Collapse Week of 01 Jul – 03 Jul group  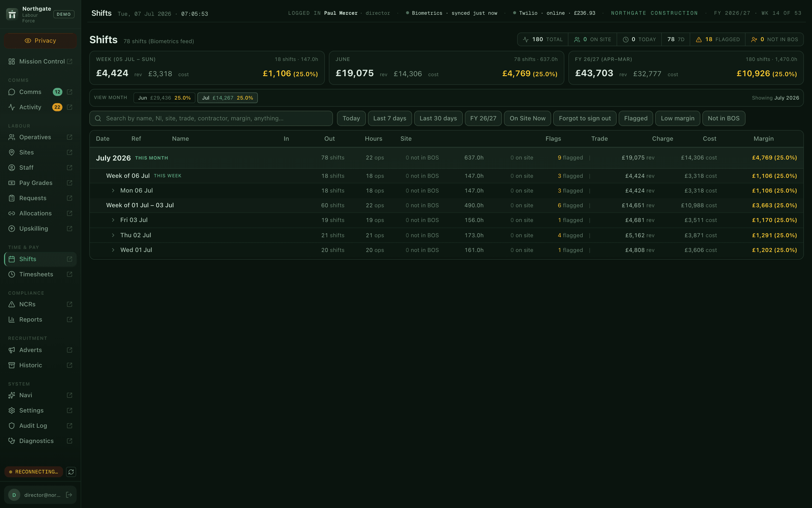tap(446, 205)
